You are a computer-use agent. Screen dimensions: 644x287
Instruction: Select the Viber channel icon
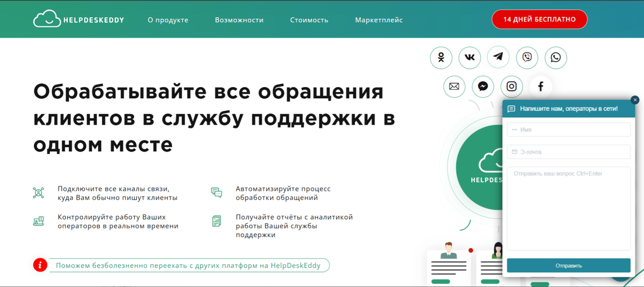pos(527,58)
